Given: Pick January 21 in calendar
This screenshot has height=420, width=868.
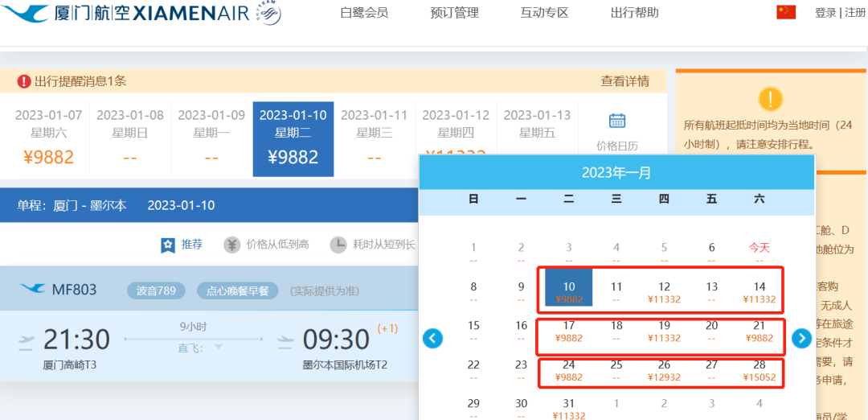Looking at the screenshot, I should pos(759,332).
